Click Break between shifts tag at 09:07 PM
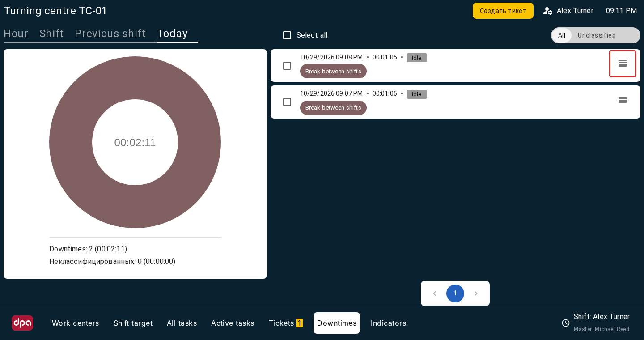Image resolution: width=644 pixels, height=340 pixels. 333,107
